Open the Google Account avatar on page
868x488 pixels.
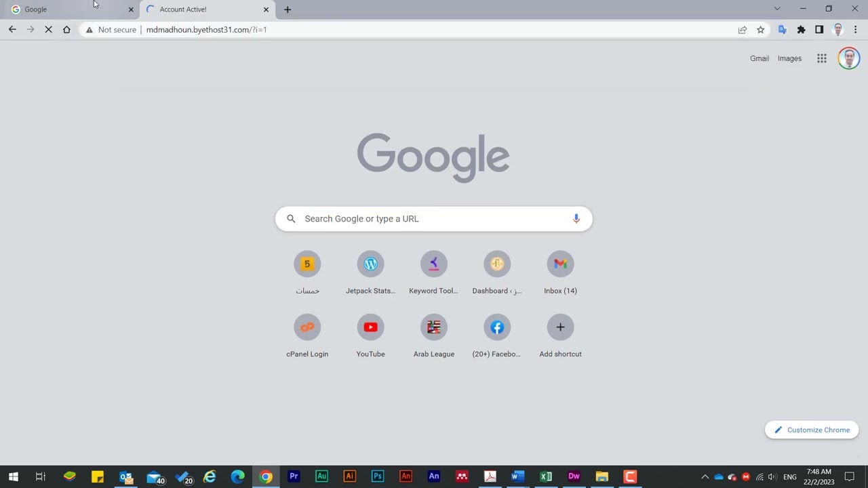pyautogui.click(x=849, y=58)
